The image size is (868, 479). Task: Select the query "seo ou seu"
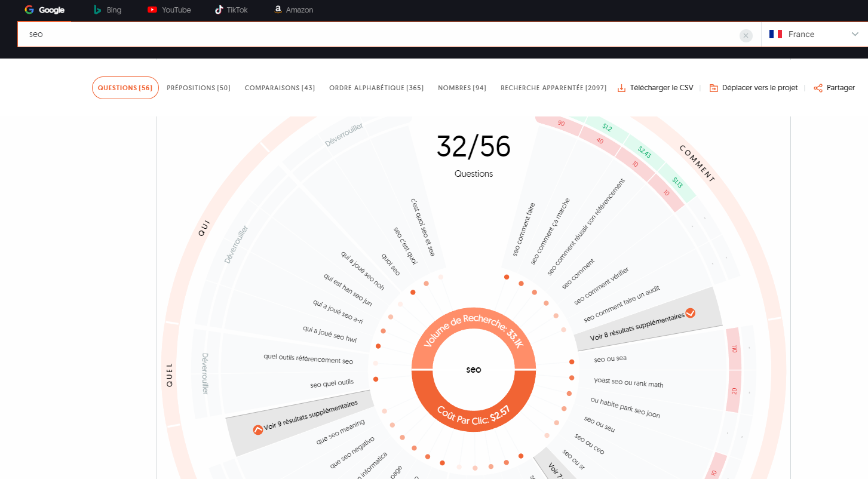[599, 423]
